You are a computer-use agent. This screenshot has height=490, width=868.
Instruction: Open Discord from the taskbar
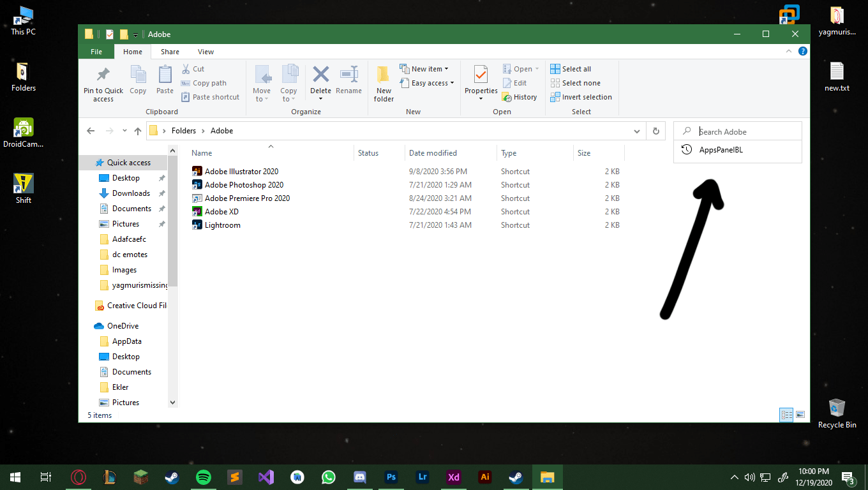[x=360, y=477]
